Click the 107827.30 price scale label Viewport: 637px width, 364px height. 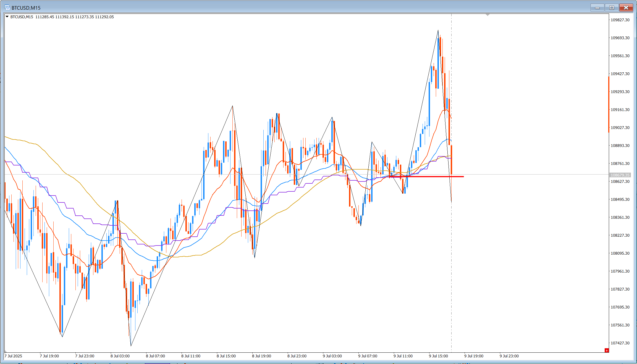coord(620,289)
